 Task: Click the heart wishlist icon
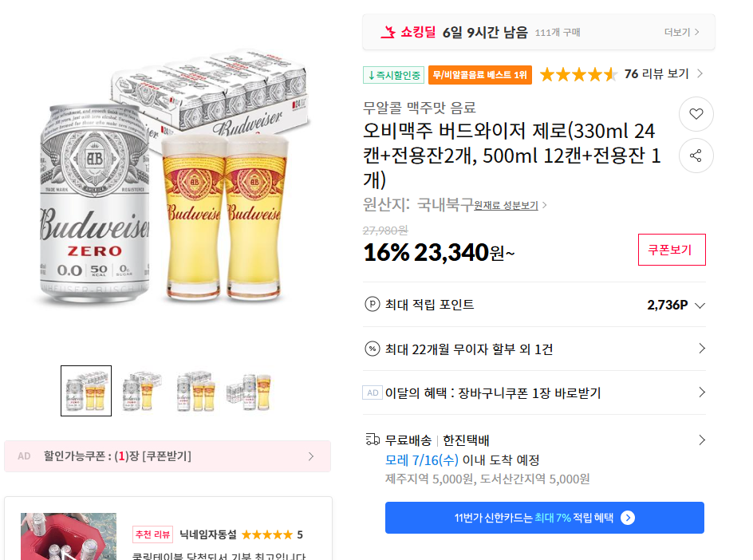pyautogui.click(x=696, y=114)
